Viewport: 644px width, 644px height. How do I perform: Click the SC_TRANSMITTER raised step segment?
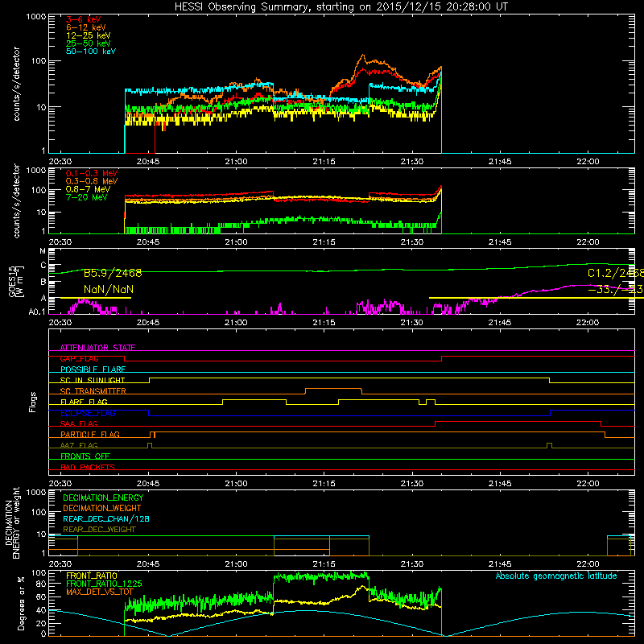(x=333, y=388)
